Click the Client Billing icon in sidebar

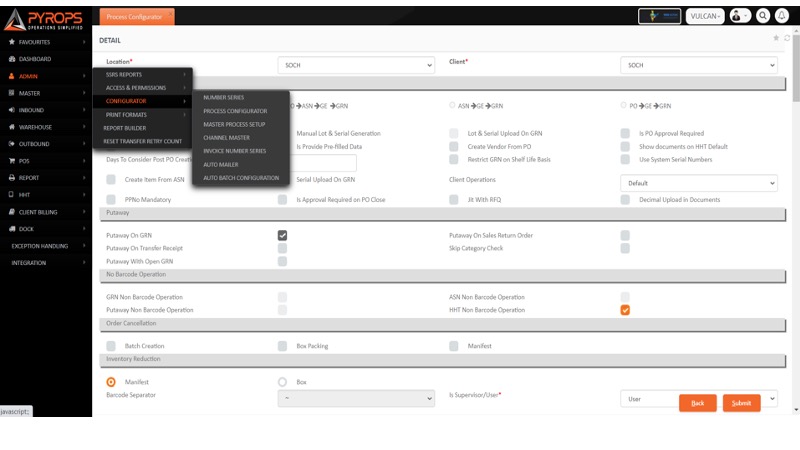(x=12, y=212)
